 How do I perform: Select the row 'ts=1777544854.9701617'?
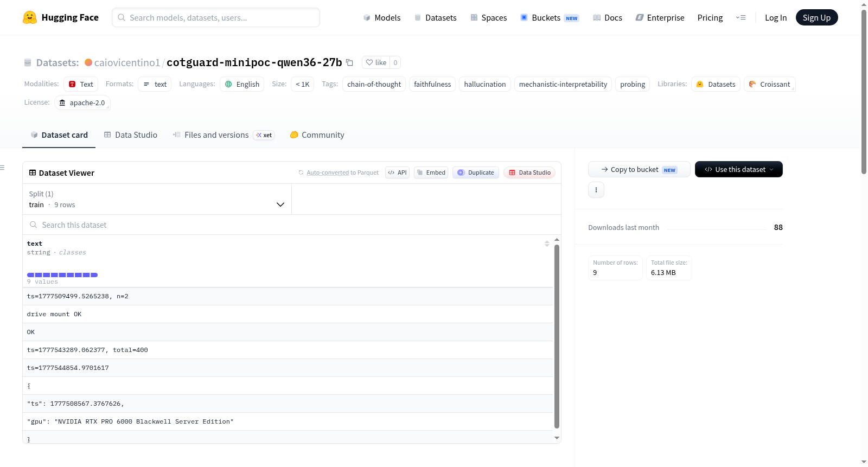click(288, 368)
